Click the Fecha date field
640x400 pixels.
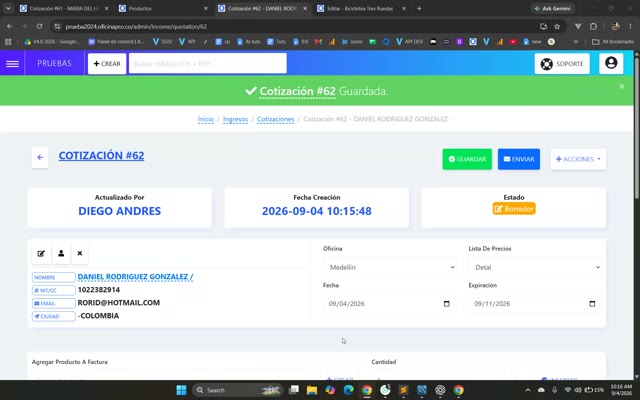390,304
